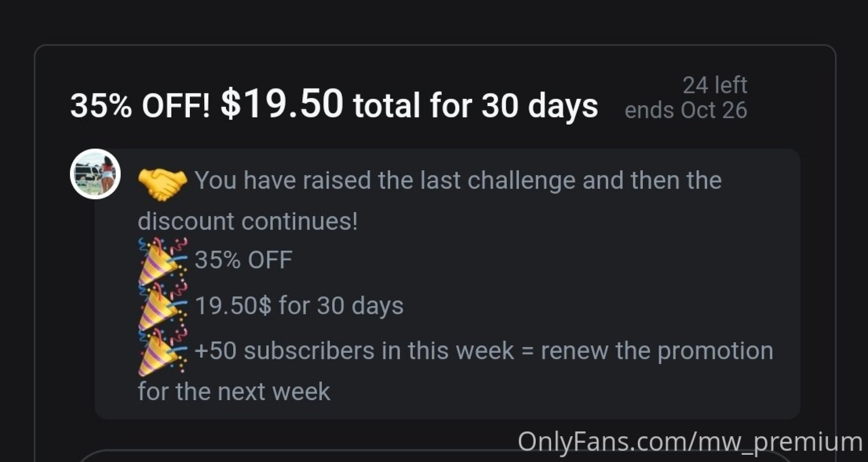Image resolution: width=868 pixels, height=462 pixels.
Task: Click the "discount continues!" message line
Action: click(x=247, y=221)
